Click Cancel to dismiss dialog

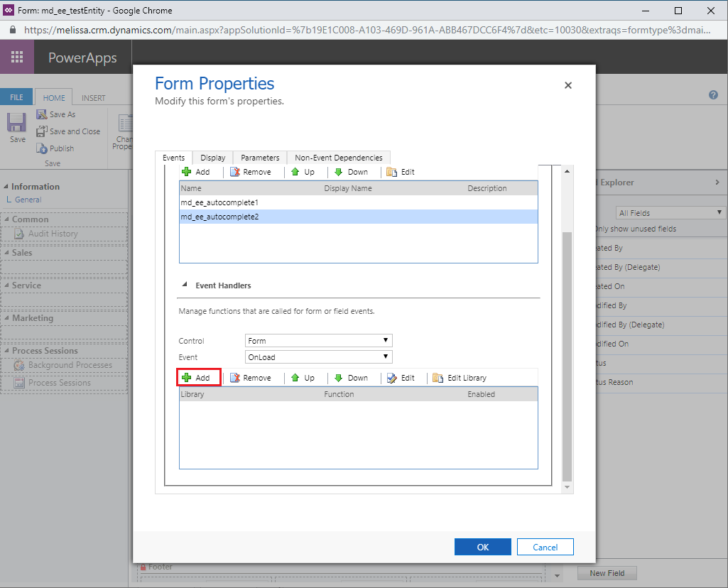tap(545, 547)
